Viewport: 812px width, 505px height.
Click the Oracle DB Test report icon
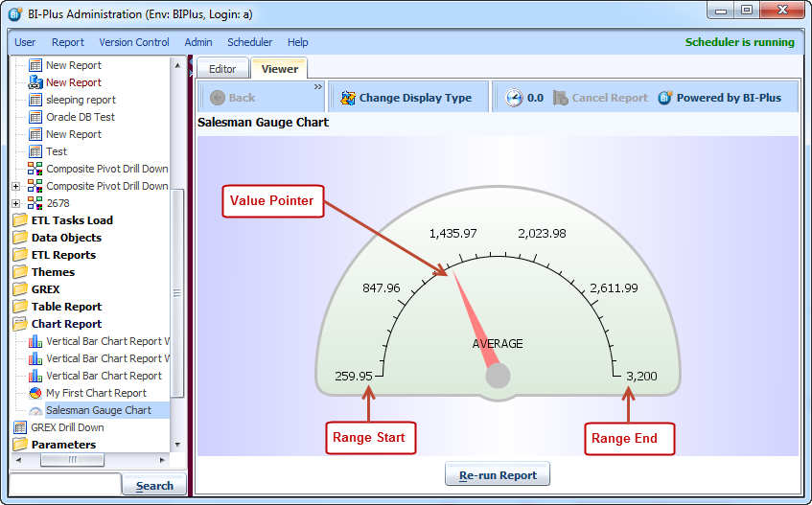35,117
